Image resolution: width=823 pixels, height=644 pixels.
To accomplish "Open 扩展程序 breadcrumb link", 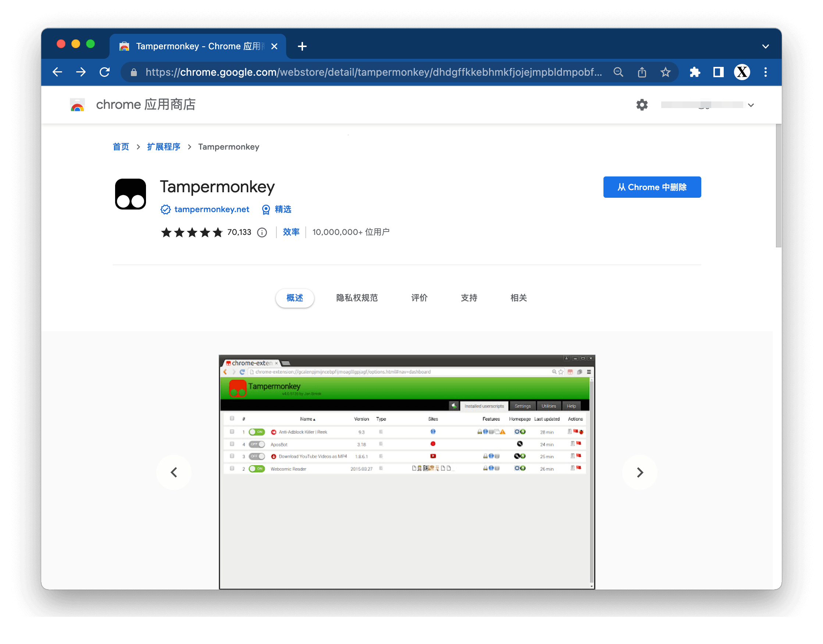I will click(163, 147).
